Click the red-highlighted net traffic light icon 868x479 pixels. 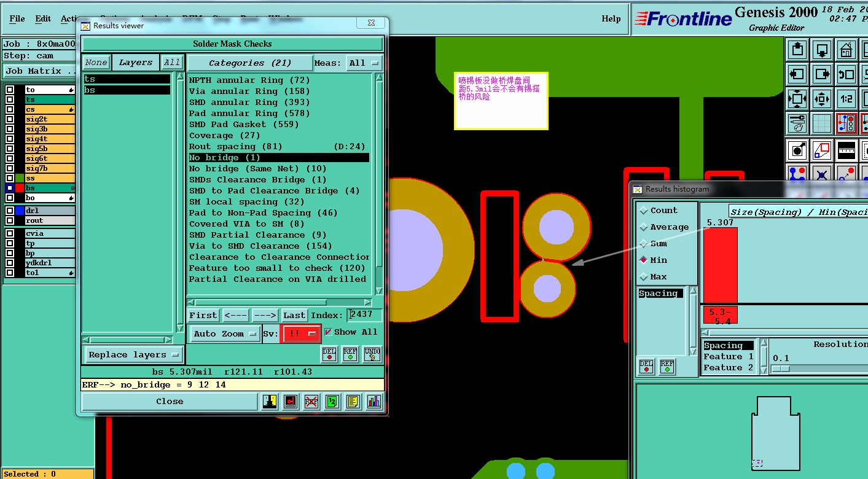(x=846, y=124)
